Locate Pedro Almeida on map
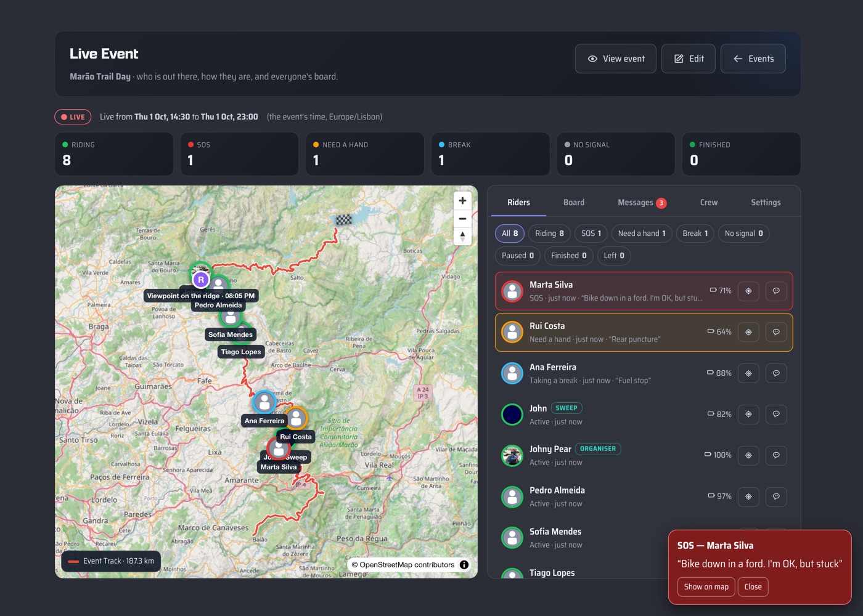863x616 pixels. [x=748, y=496]
